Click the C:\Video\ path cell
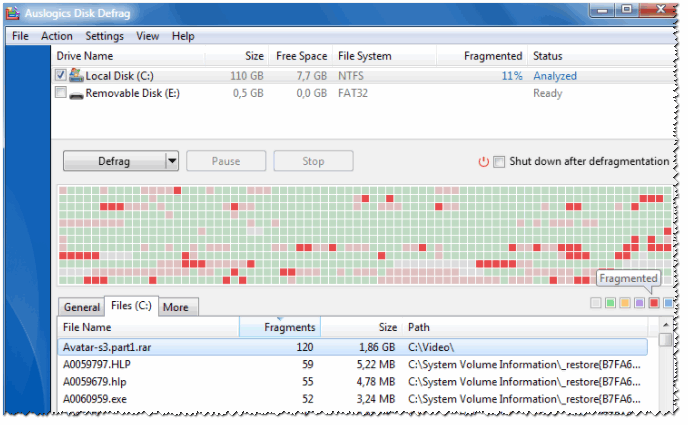Screen dimensions: 688x425 pos(431,347)
